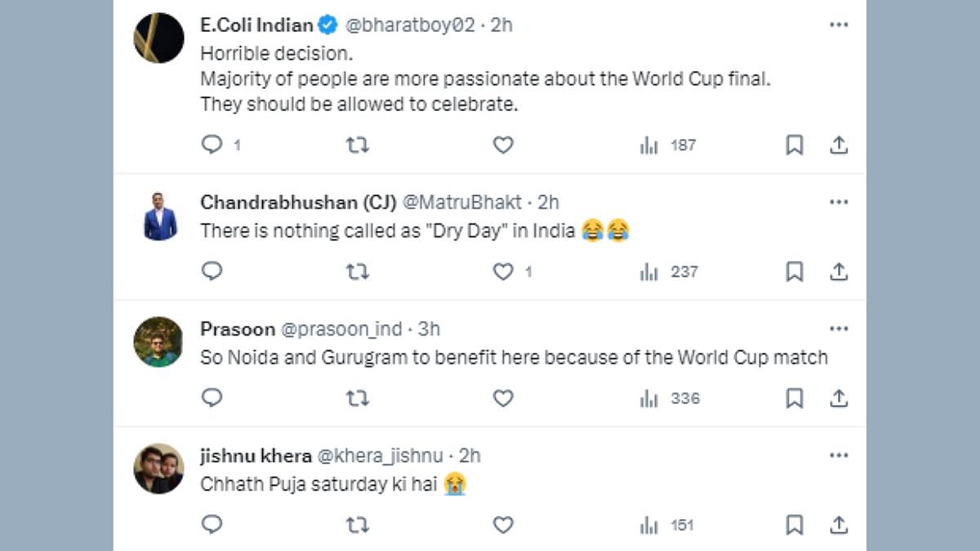Reply to Chandrabhushan's Dry Day tweet
The height and width of the screenshot is (551, 980).
click(x=212, y=272)
